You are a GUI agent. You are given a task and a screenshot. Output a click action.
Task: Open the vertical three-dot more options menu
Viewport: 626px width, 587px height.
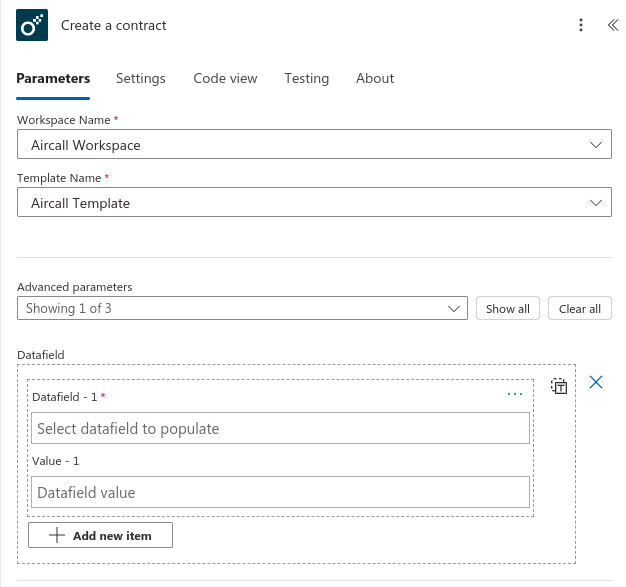click(581, 25)
